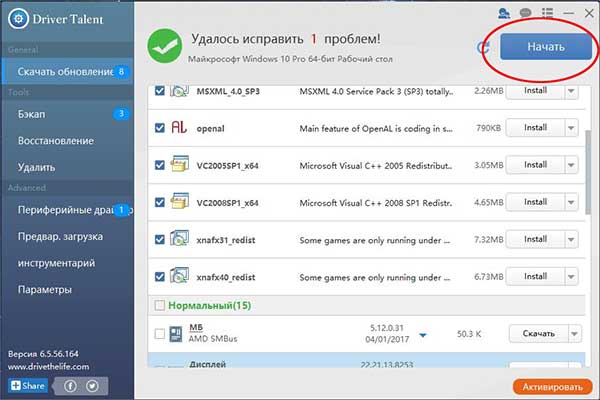The height and width of the screenshot is (400, 600).
Task: Share on Facebook icon
Action: [70, 386]
